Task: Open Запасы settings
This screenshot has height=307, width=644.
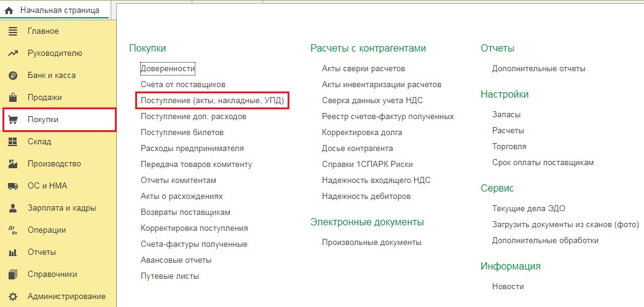Action: (x=506, y=114)
